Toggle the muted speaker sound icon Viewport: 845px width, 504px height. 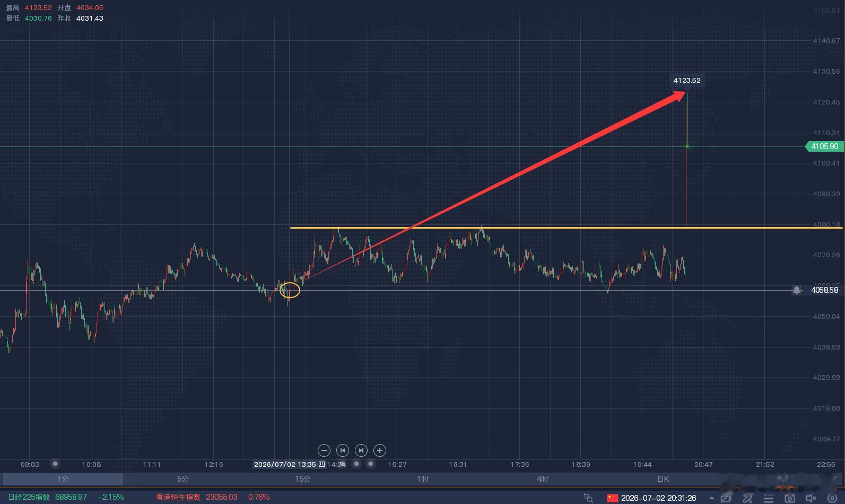(811, 498)
